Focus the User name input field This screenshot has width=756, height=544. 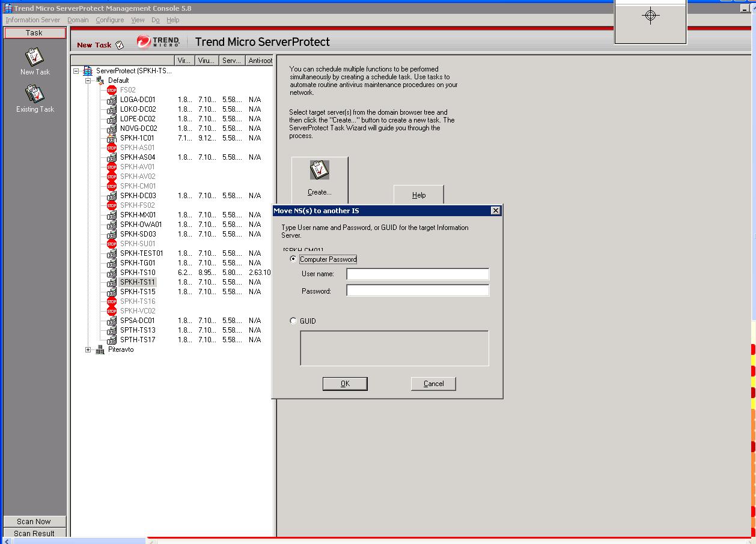tap(418, 274)
